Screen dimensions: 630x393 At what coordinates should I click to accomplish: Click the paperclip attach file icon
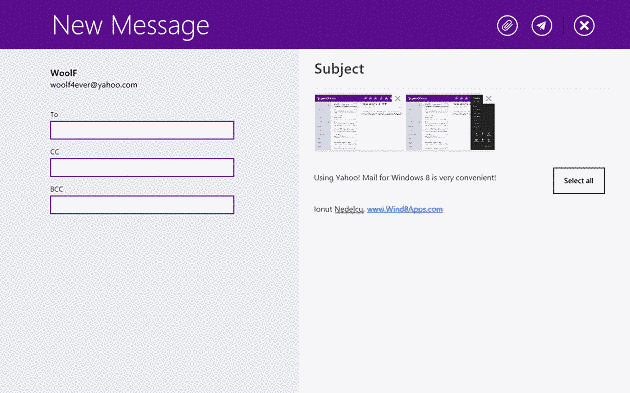coord(507,26)
